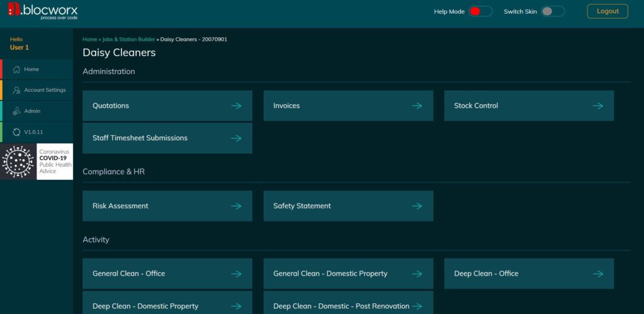Open Deep Clean - Domestic - Post Renovation tile
644x314 pixels.
pyautogui.click(x=348, y=303)
